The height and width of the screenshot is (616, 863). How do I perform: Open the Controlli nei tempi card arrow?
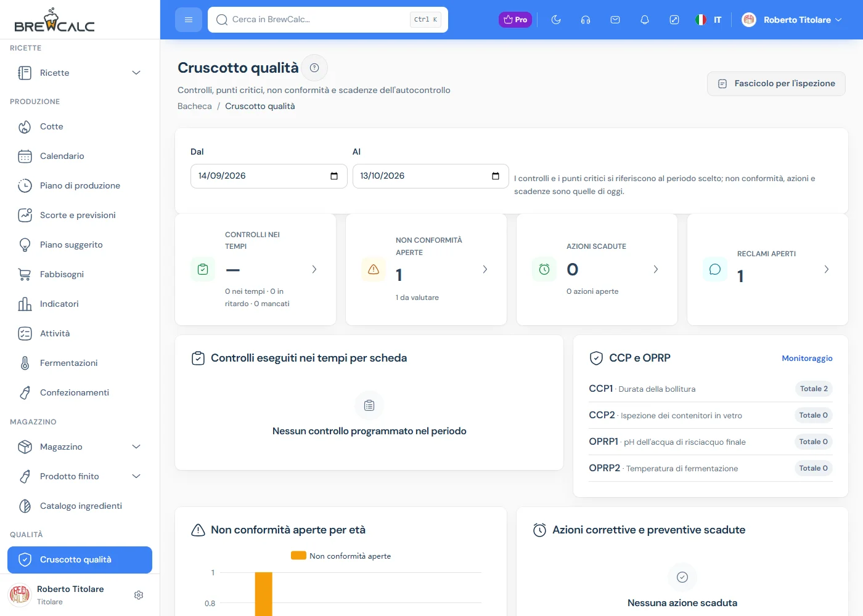[x=314, y=269]
